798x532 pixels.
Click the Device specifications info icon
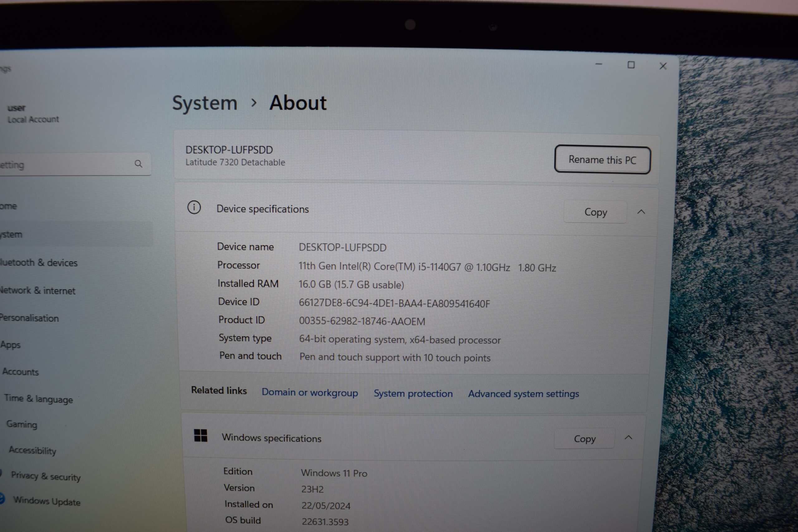[x=194, y=207]
